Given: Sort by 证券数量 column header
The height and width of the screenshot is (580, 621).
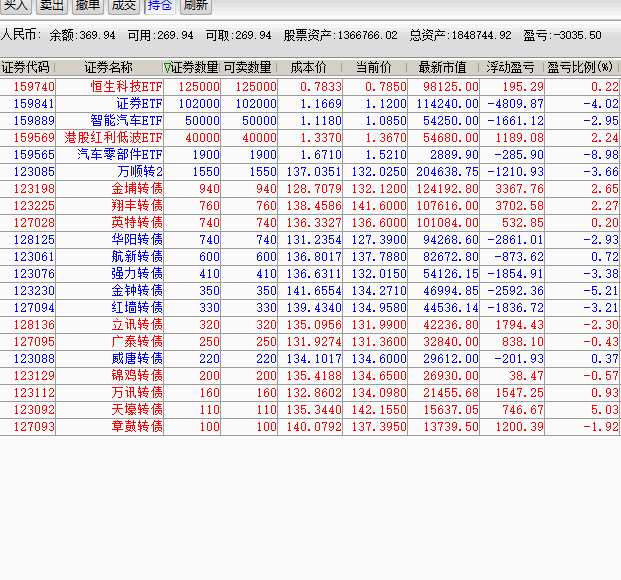Looking at the screenshot, I should [x=191, y=68].
